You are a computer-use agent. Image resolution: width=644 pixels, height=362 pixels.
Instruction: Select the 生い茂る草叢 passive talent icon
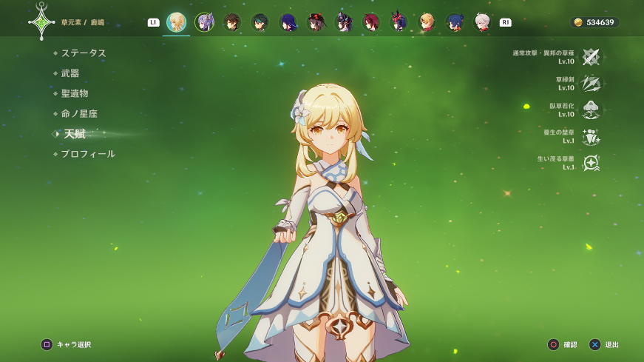(591, 163)
